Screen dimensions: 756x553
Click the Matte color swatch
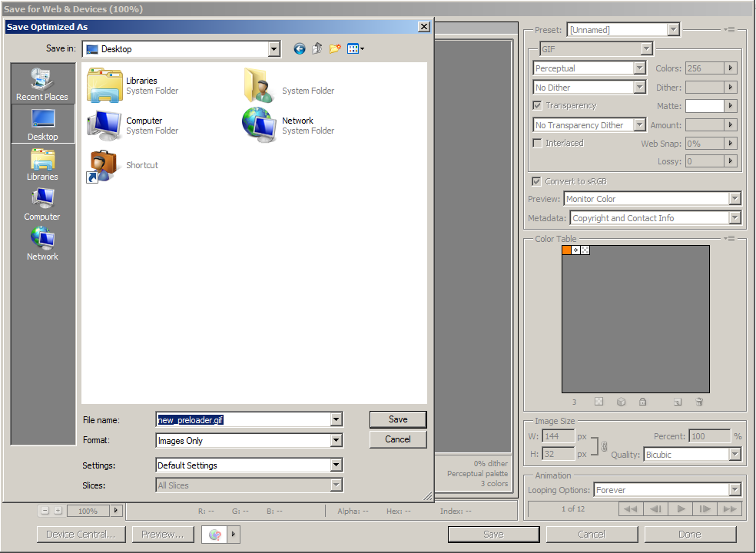(x=705, y=106)
